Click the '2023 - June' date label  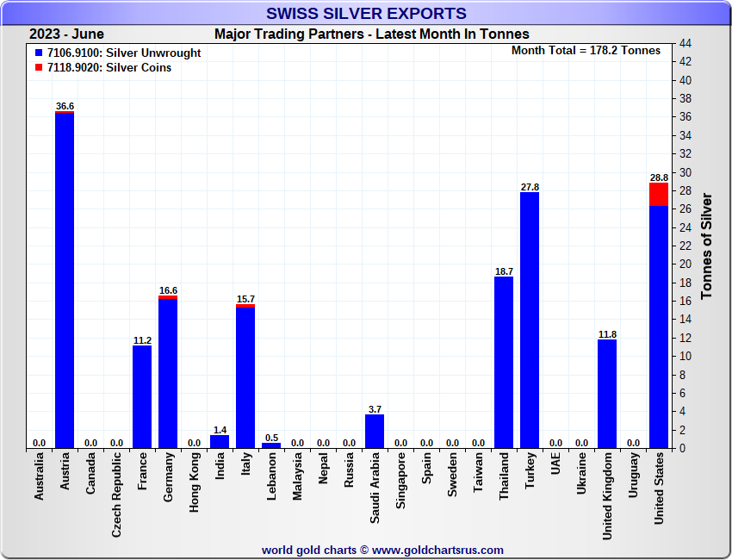tap(66, 34)
